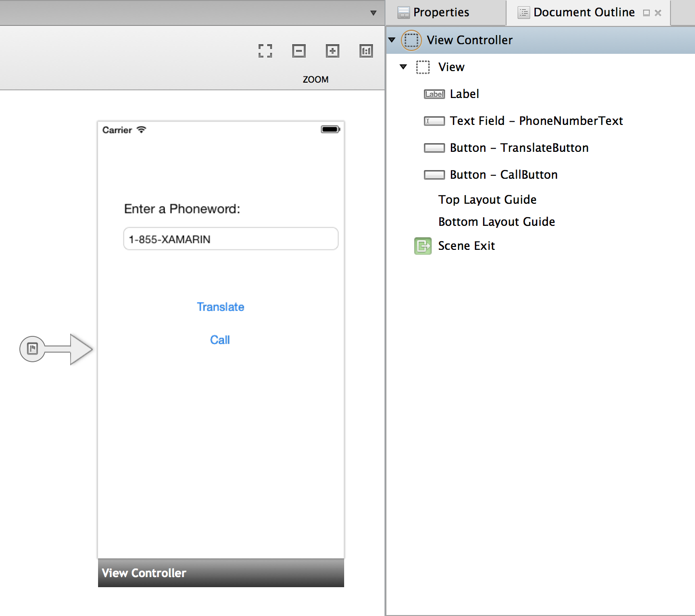Click the initial view controller arrow indicator
695x616 pixels.
(56, 349)
